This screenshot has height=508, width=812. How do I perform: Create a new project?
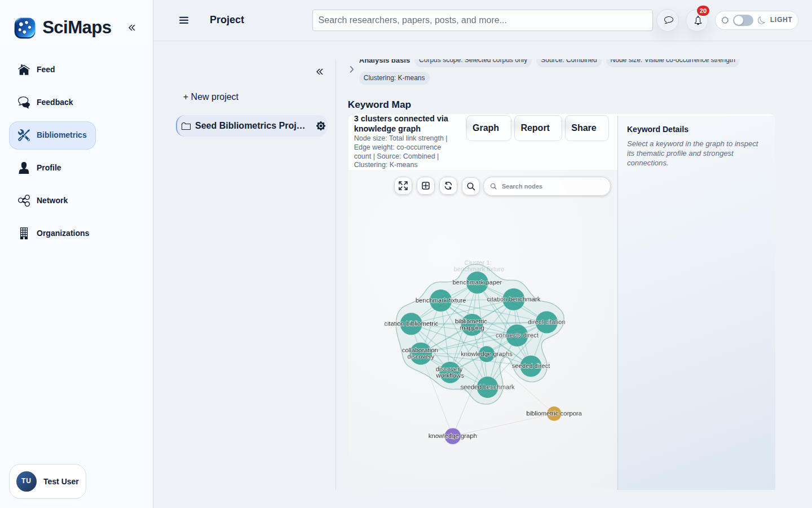(x=211, y=97)
